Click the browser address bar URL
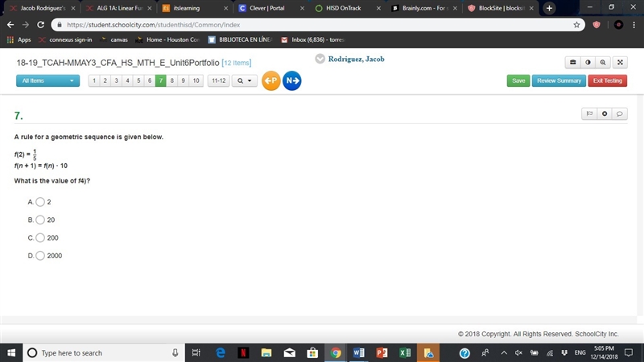This screenshot has height=362, width=644. coord(153,25)
